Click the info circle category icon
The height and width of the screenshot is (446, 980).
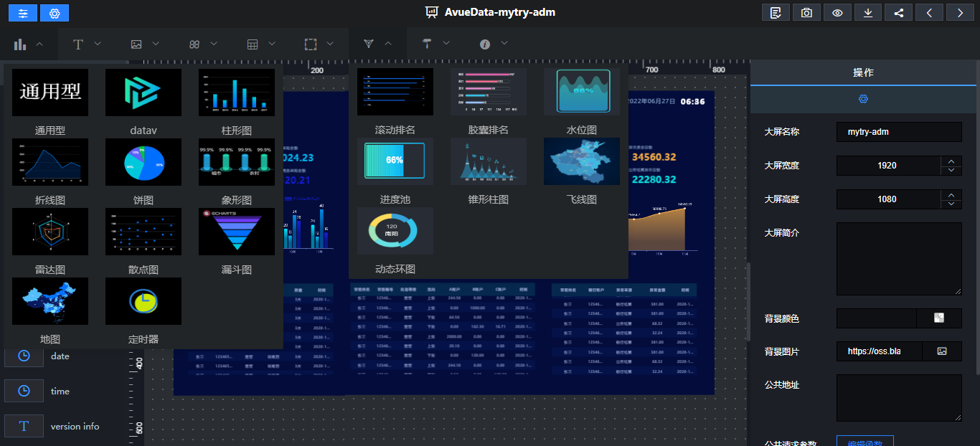coord(485,44)
